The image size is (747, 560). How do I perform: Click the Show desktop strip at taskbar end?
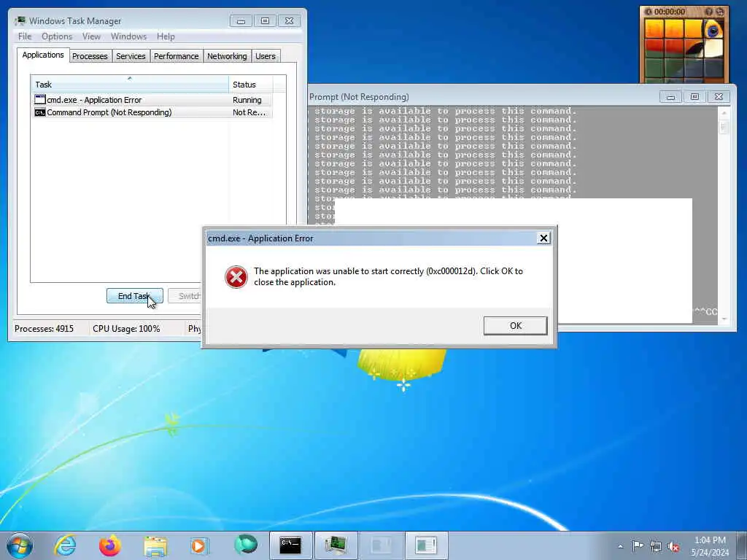pyautogui.click(x=742, y=545)
